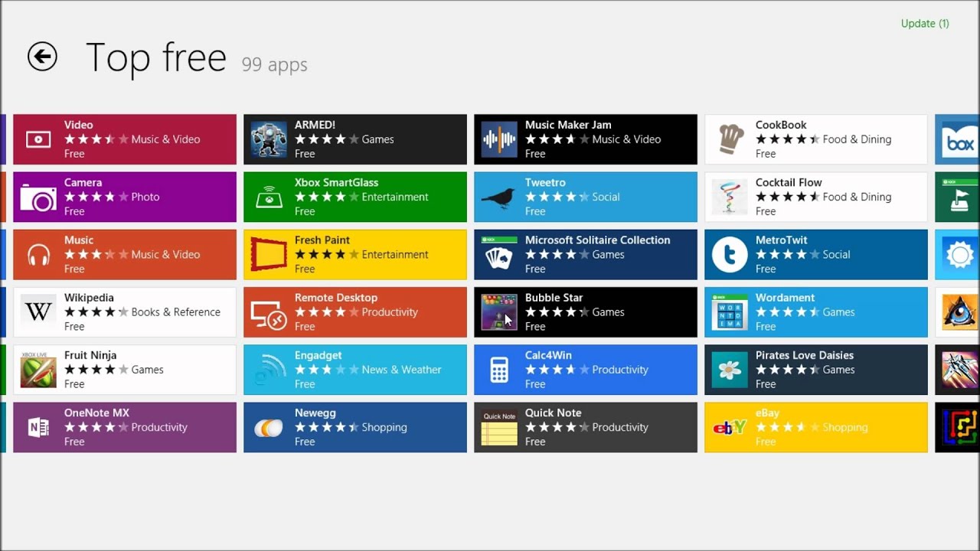The width and height of the screenshot is (980, 551).
Task: Select the 'Fruit Ninja' title text
Action: (90, 355)
